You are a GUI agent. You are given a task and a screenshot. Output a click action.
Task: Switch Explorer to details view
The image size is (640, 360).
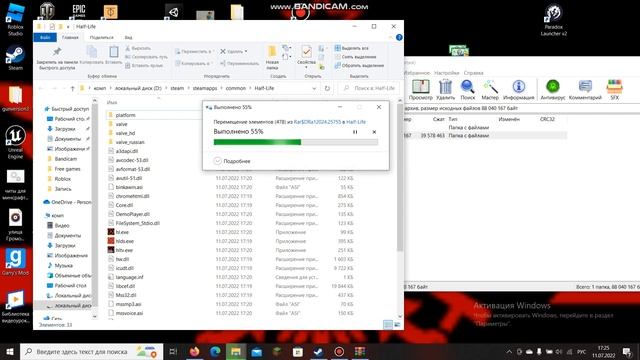pos(388,325)
